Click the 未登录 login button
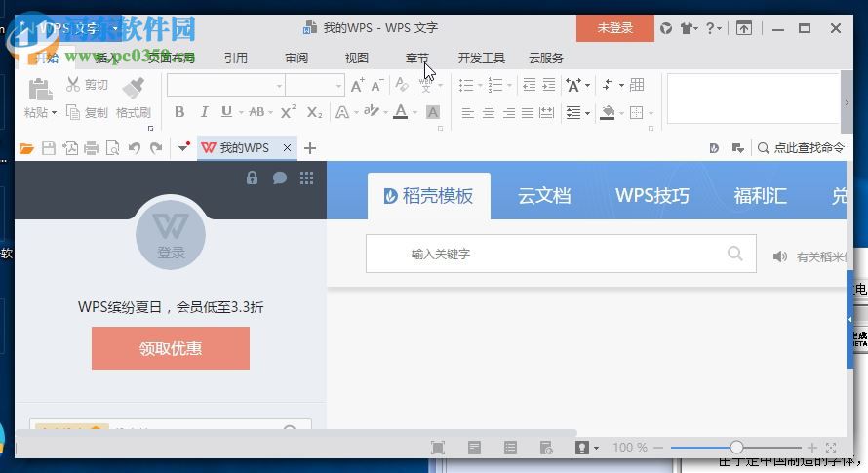This screenshot has width=868, height=473. [x=615, y=28]
